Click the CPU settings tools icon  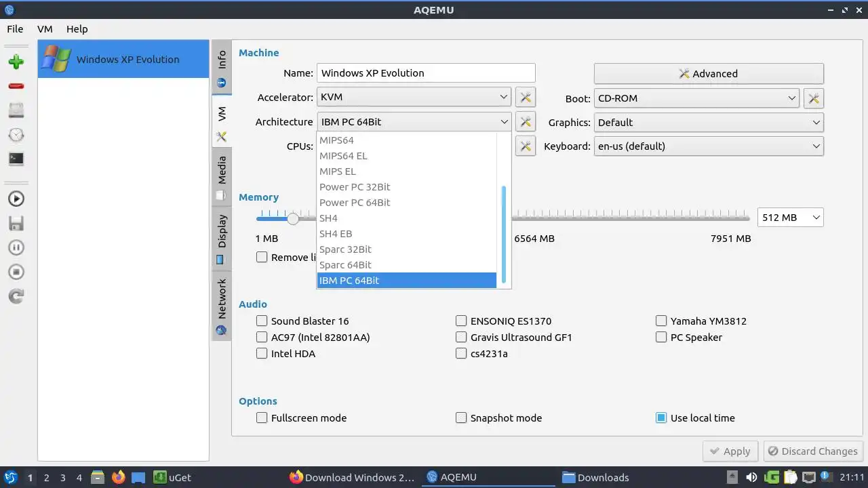[x=525, y=146]
